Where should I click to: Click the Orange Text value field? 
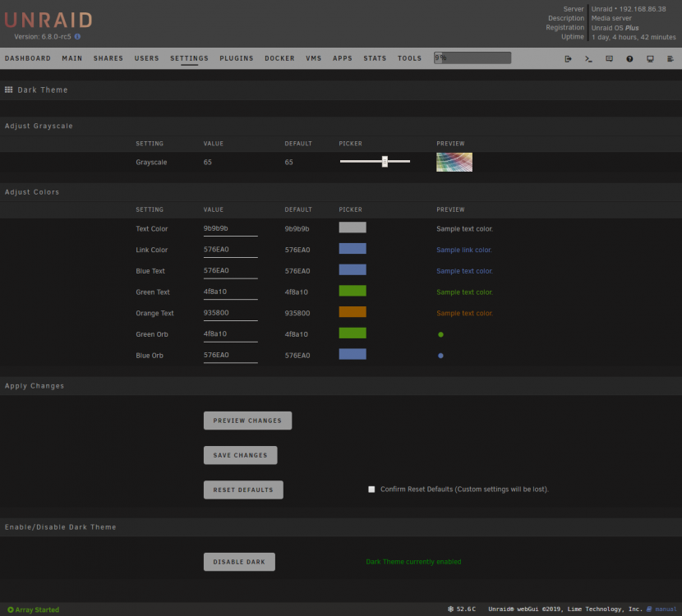231,314
